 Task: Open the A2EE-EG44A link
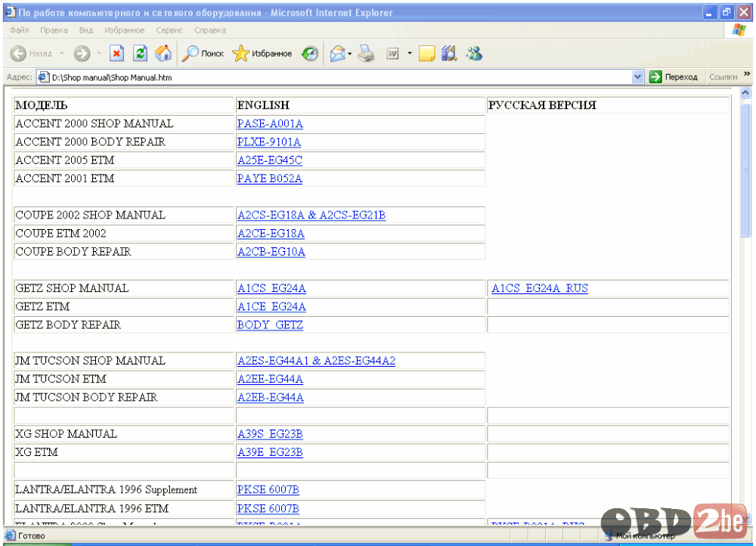coord(270,379)
